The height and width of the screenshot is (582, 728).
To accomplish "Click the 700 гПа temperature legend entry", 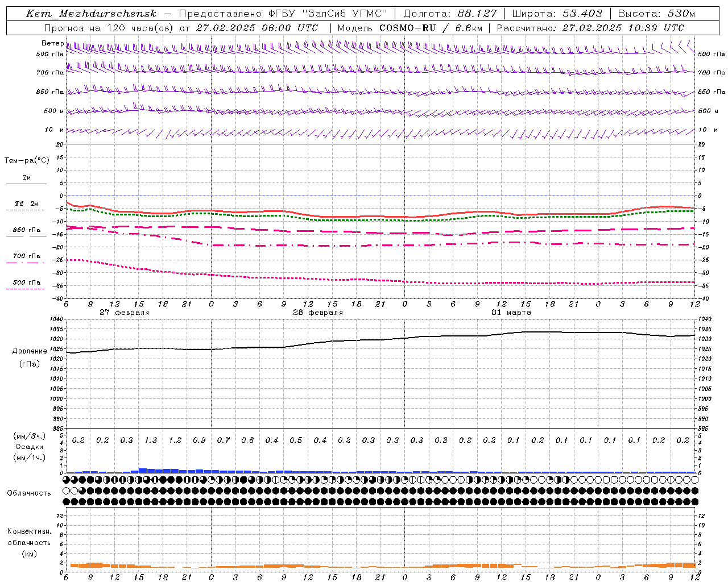I will [x=27, y=256].
